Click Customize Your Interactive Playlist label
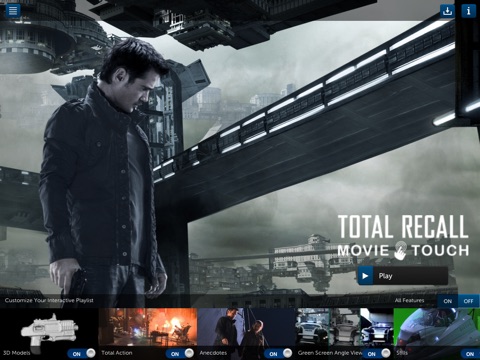The image size is (480, 360). click(x=49, y=300)
